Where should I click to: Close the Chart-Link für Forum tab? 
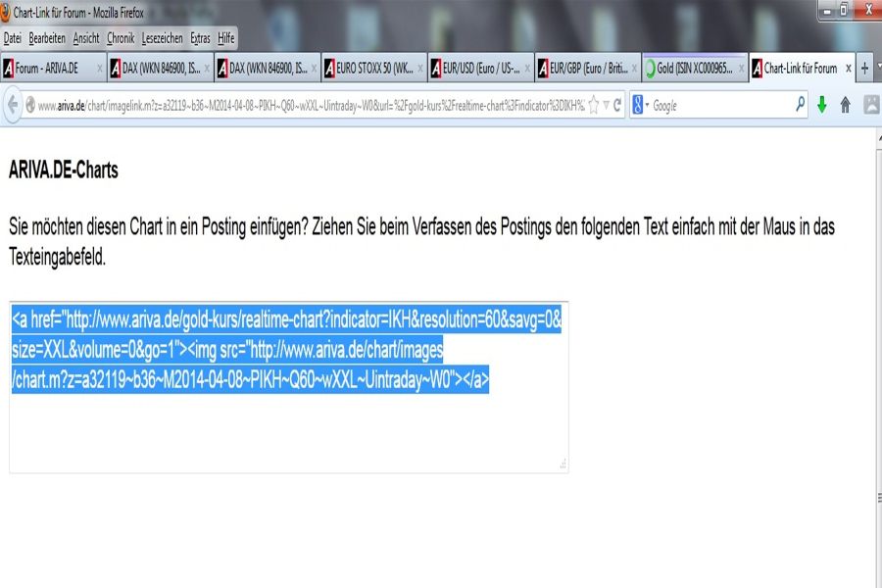pyautogui.click(x=849, y=69)
